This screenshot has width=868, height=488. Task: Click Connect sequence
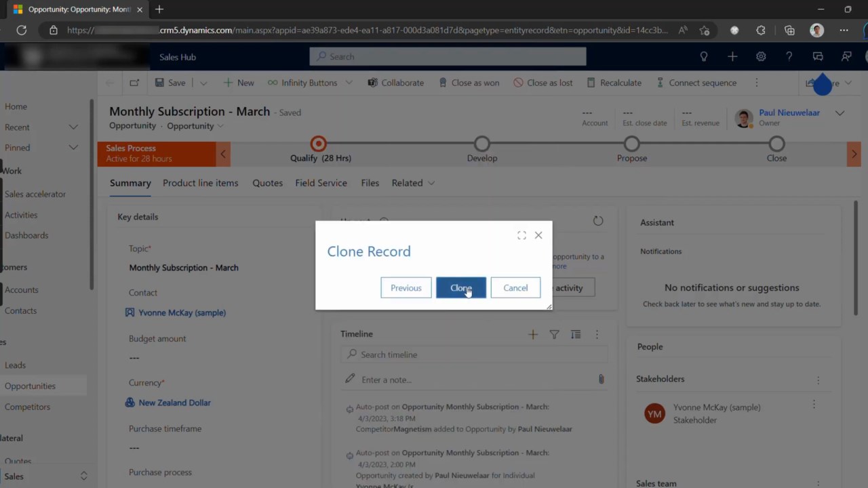coord(696,83)
